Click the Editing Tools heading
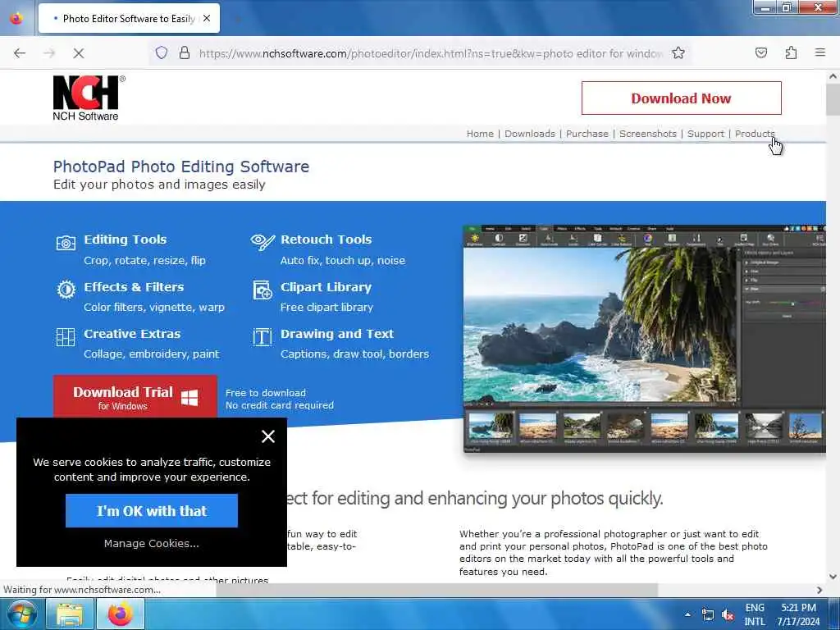The width and height of the screenshot is (840, 630). tap(126, 240)
